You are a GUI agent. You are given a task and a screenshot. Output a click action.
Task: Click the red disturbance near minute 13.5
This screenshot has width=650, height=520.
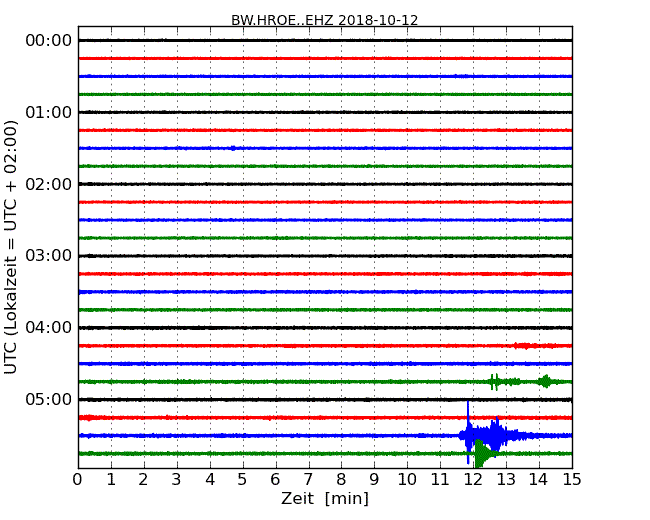coord(535,345)
